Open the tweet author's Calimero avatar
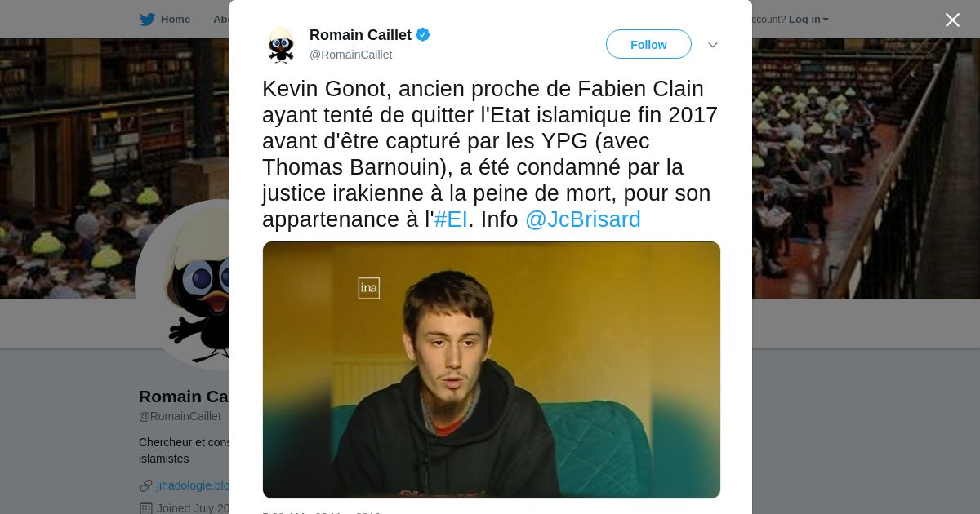 281,45
